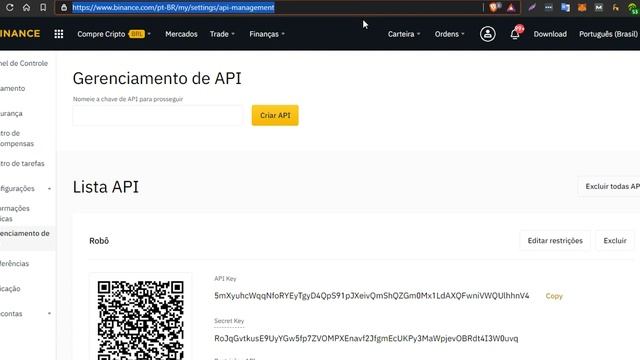Open Mercados menu item
640x360 pixels.
click(181, 34)
